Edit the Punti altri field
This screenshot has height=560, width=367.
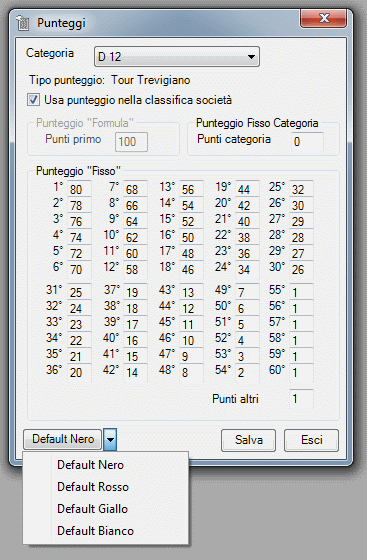(301, 399)
